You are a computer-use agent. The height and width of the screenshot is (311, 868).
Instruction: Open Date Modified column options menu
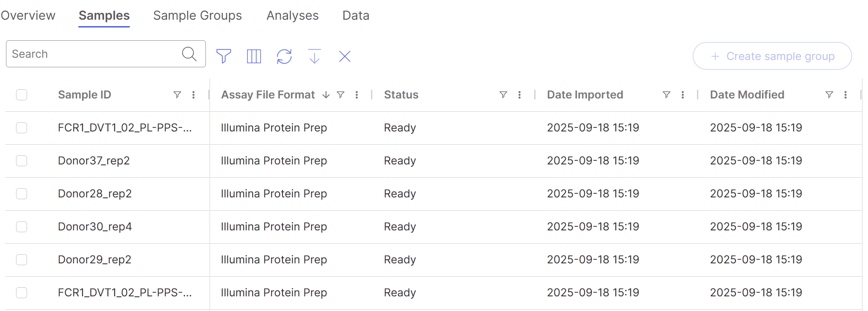(846, 94)
